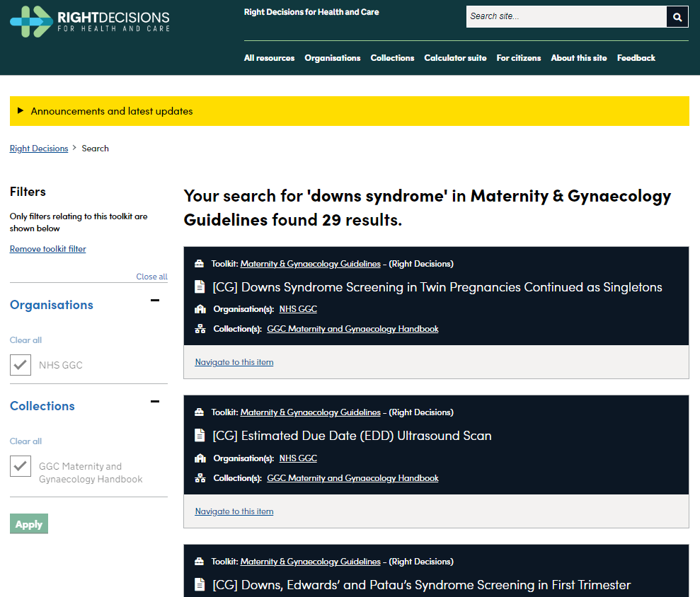Click Close all filters link
700x597 pixels.
151,277
